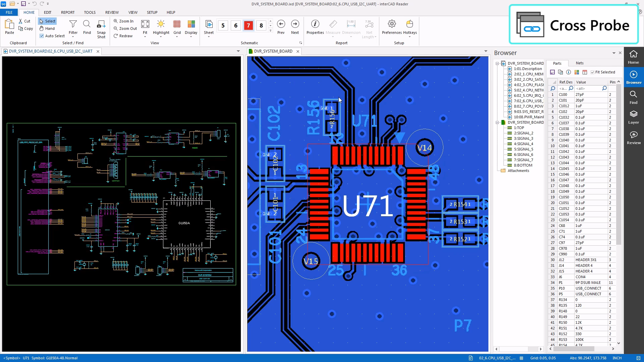Click the Fit view icon
This screenshot has width=644, height=362.
[x=145, y=24]
